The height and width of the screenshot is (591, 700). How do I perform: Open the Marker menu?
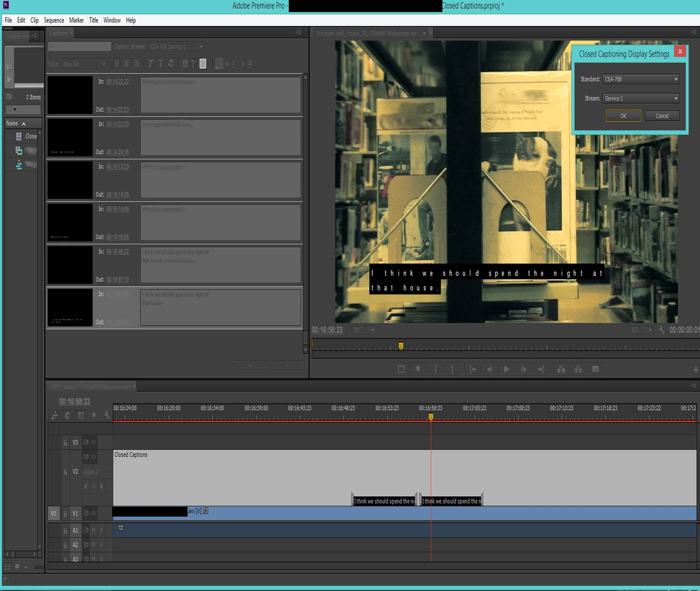77,20
